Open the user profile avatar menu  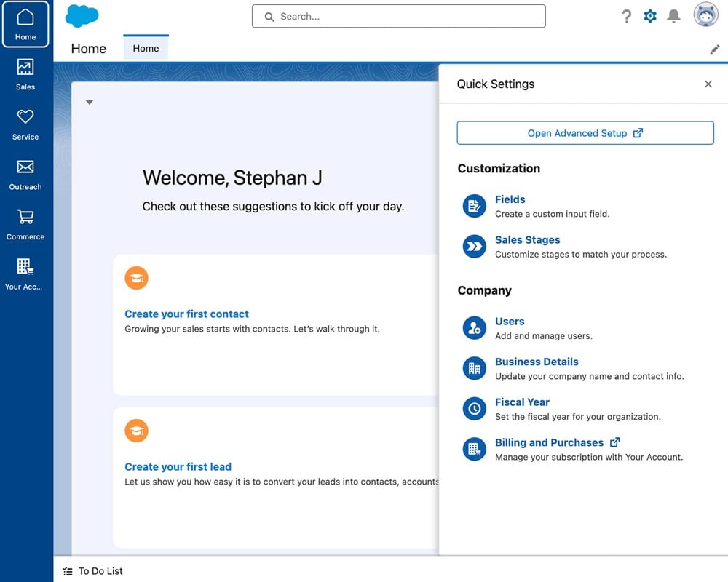coord(705,14)
